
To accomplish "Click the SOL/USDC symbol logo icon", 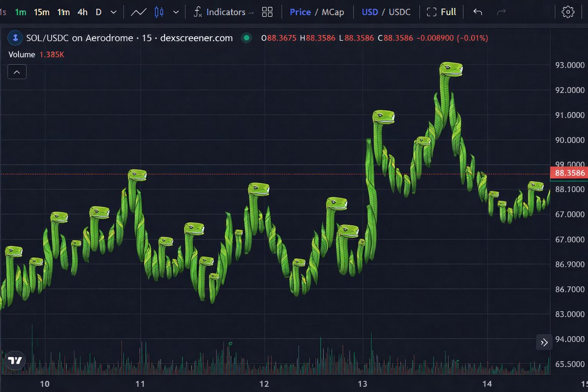I will click(x=16, y=38).
